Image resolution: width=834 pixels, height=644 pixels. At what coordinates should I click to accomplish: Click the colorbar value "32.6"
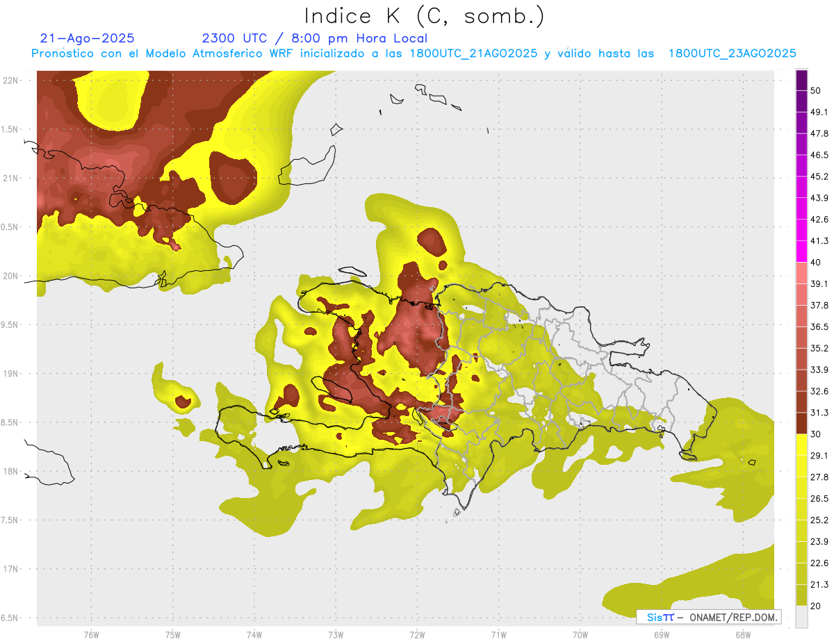819,391
